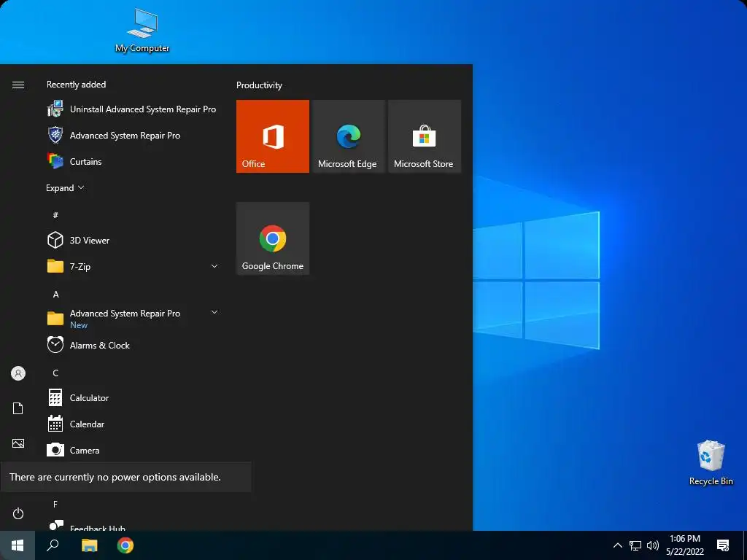Click the no power options message
The image size is (747, 560).
[x=125, y=477]
